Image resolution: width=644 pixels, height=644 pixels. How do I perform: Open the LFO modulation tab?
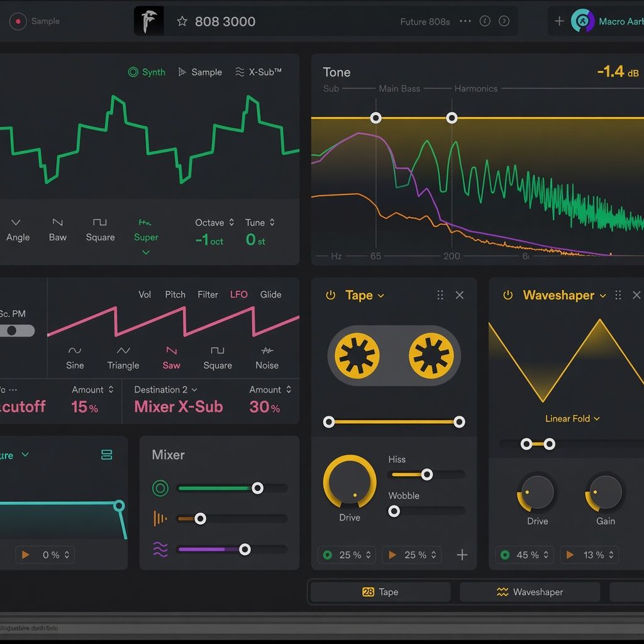coord(238,294)
